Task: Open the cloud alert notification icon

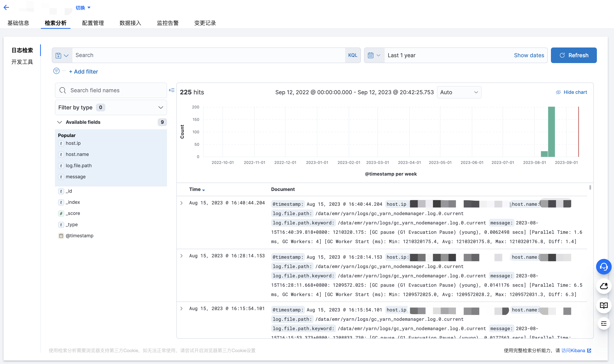Action: coord(604,286)
